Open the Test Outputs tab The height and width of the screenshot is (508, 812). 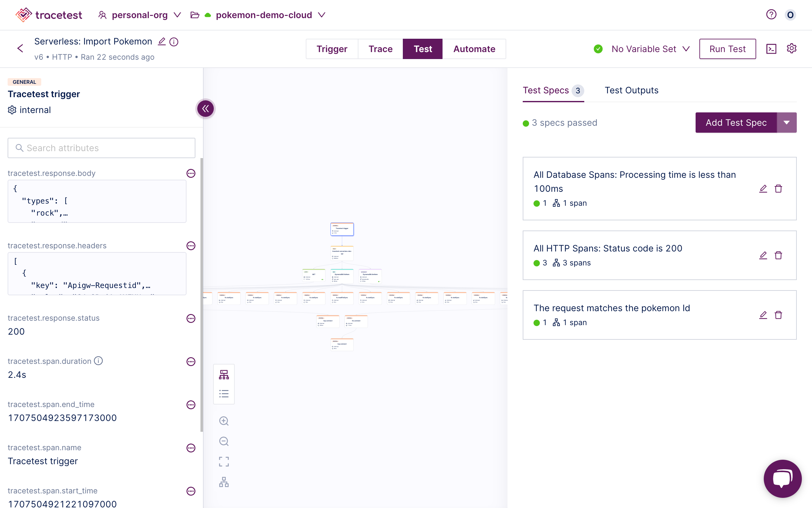pyautogui.click(x=631, y=90)
